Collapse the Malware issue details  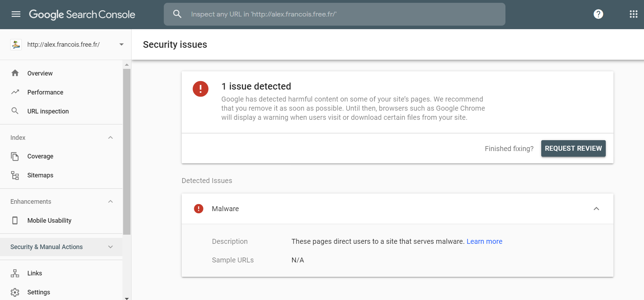pos(596,209)
